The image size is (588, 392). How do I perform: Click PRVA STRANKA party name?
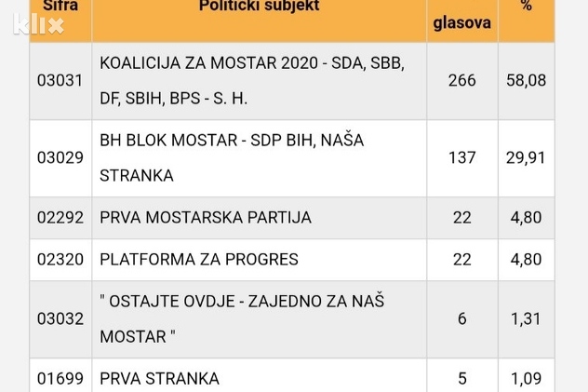160,378
